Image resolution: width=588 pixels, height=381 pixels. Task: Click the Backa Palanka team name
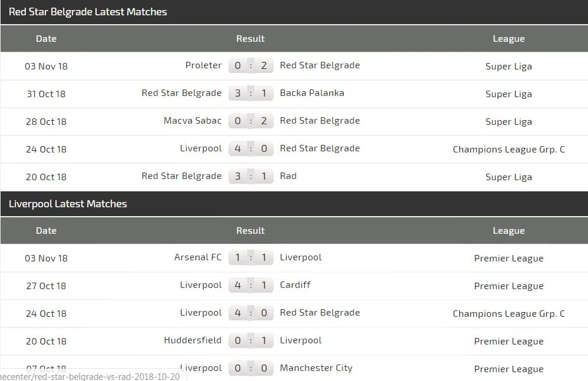pos(312,93)
